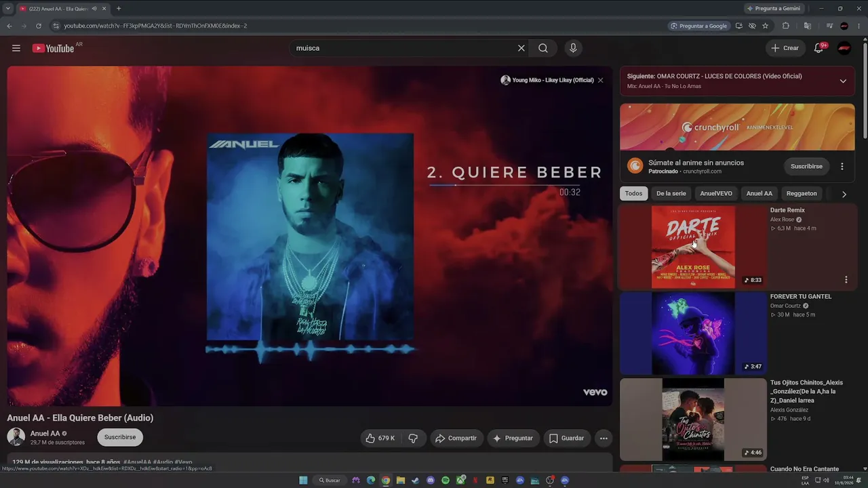Dismiss the Young Miko video card

click(x=600, y=80)
